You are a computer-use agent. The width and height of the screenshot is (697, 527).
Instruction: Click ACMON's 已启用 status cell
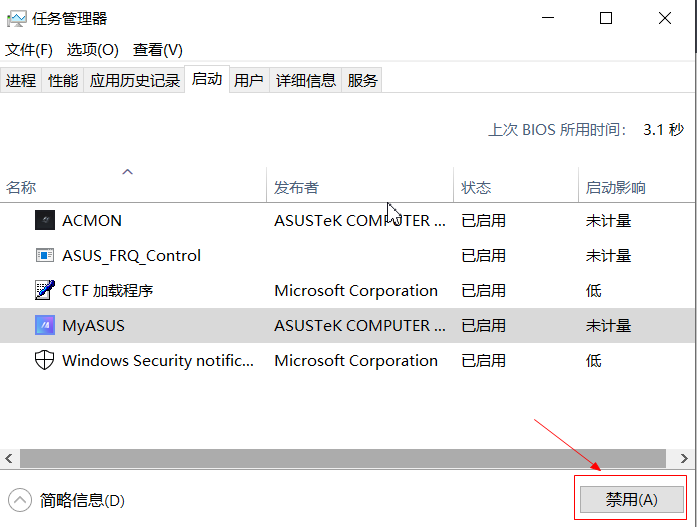pos(483,220)
